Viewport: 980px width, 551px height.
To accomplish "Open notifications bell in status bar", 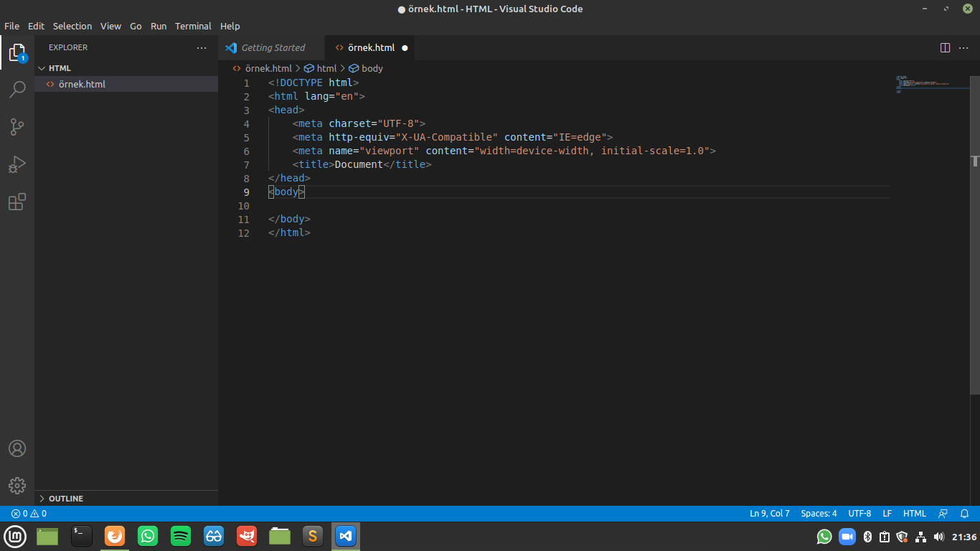I will click(x=965, y=514).
